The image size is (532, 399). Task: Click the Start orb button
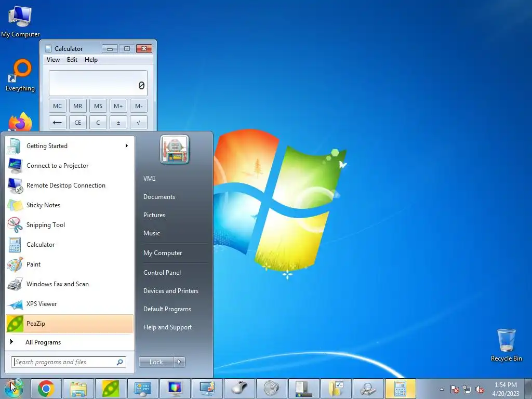point(14,389)
